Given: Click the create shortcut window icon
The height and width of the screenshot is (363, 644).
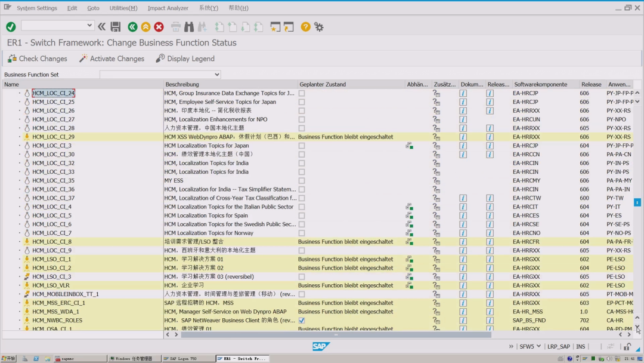Looking at the screenshot, I should [289, 27].
